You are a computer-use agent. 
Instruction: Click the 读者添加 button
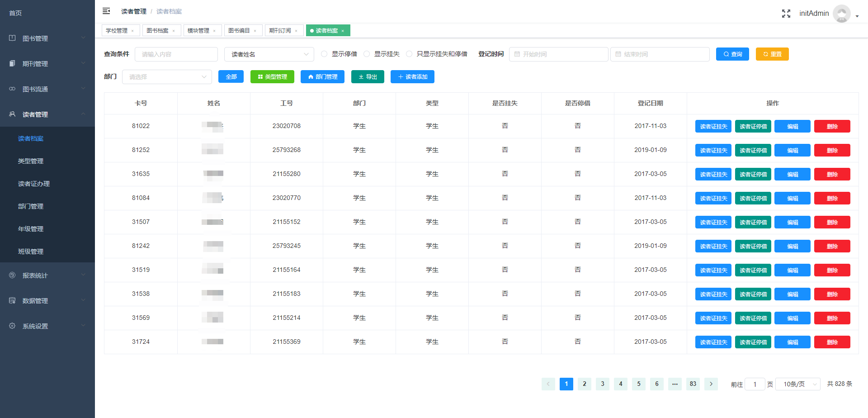(x=412, y=76)
